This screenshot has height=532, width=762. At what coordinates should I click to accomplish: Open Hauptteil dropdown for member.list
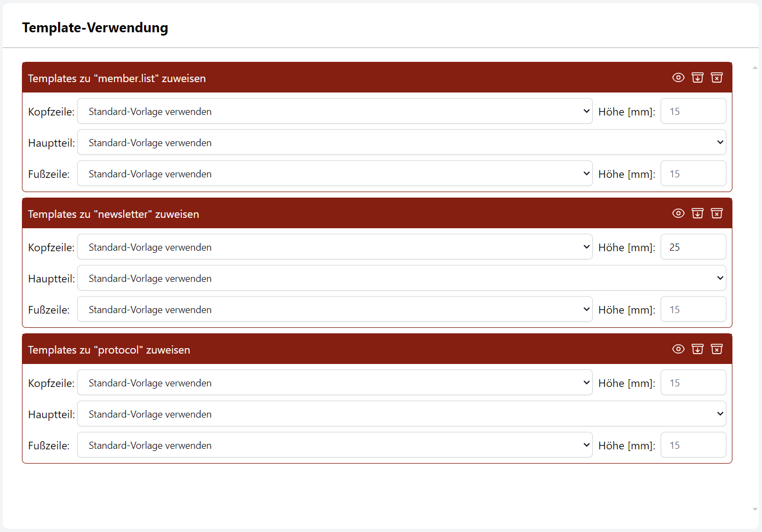402,142
